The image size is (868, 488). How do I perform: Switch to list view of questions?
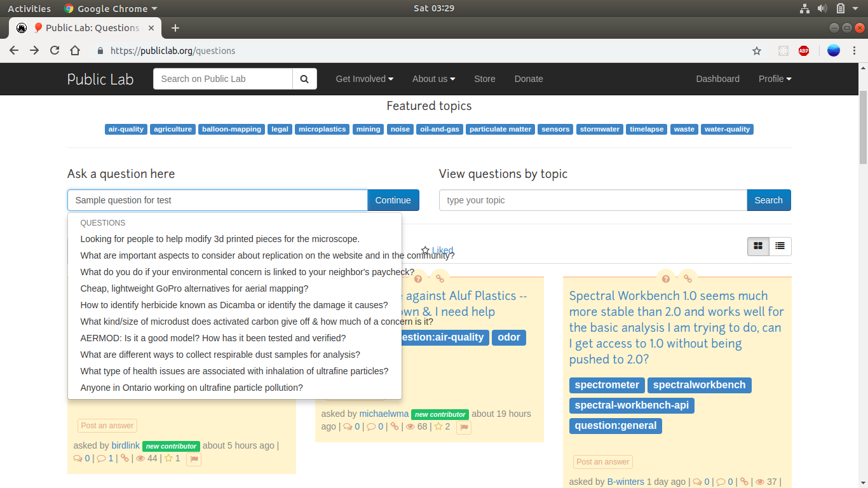point(780,246)
